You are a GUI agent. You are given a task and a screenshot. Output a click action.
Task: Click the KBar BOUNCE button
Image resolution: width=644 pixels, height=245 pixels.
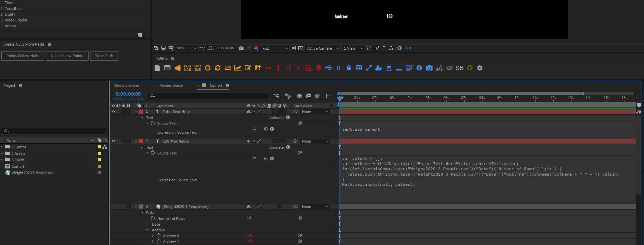[187, 68]
